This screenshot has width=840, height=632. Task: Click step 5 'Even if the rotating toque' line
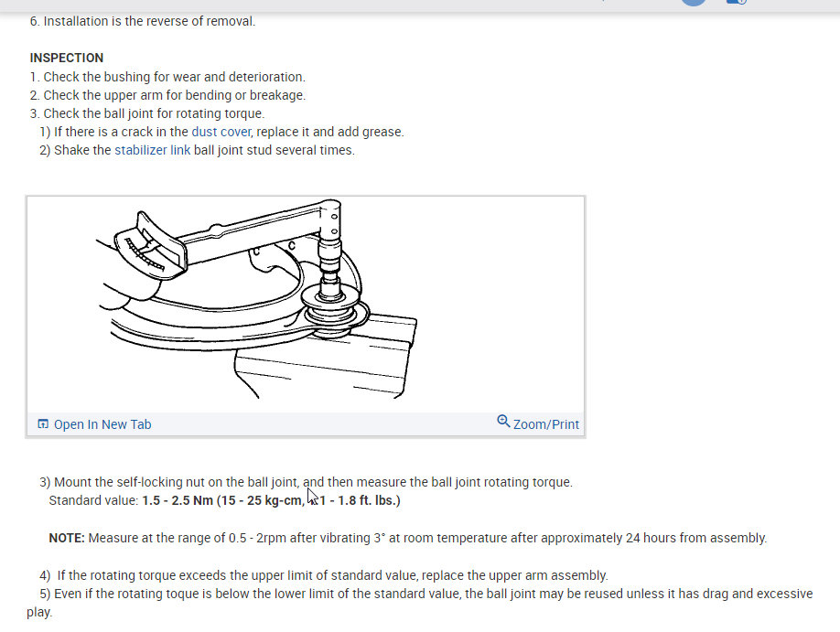tap(419, 603)
